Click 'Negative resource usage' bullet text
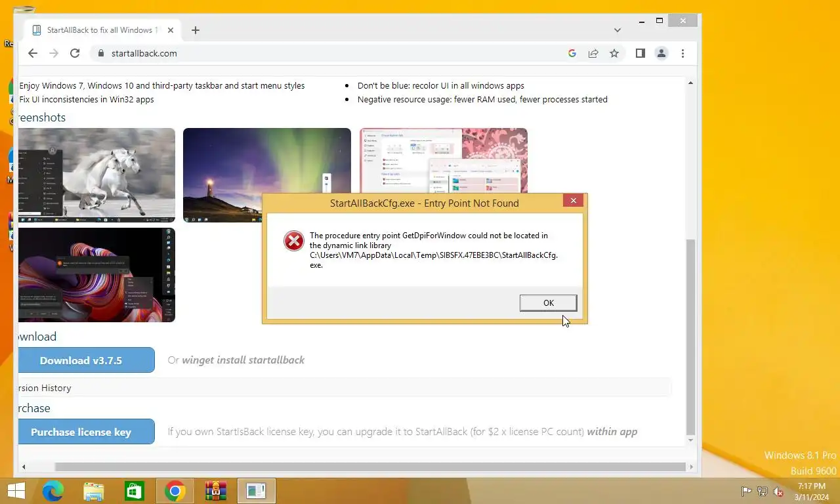 (x=482, y=100)
